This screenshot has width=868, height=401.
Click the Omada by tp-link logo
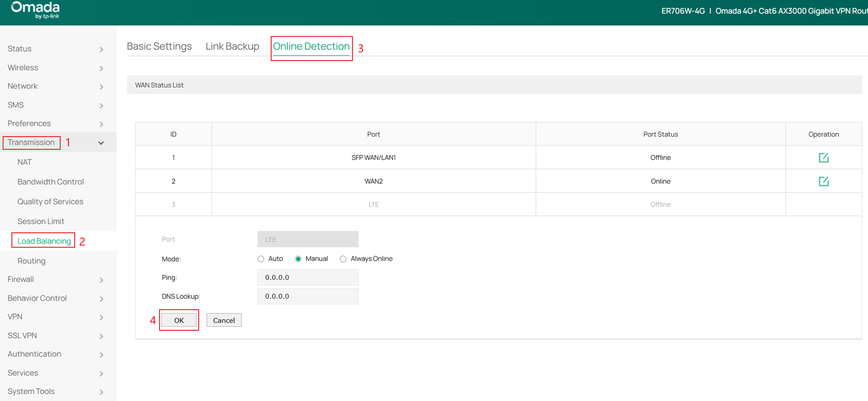(x=35, y=10)
